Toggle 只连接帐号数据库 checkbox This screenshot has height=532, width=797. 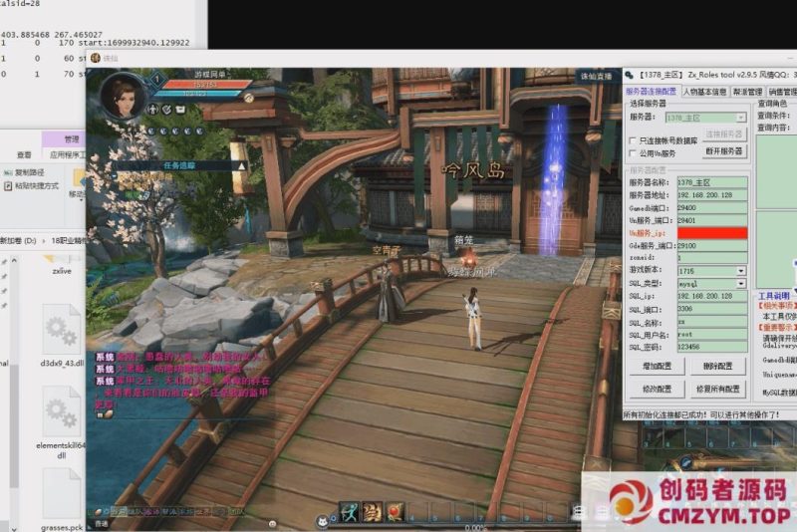pyautogui.click(x=633, y=140)
